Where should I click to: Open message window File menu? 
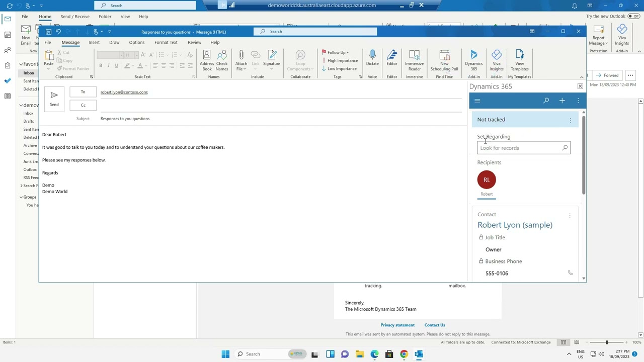click(48, 42)
